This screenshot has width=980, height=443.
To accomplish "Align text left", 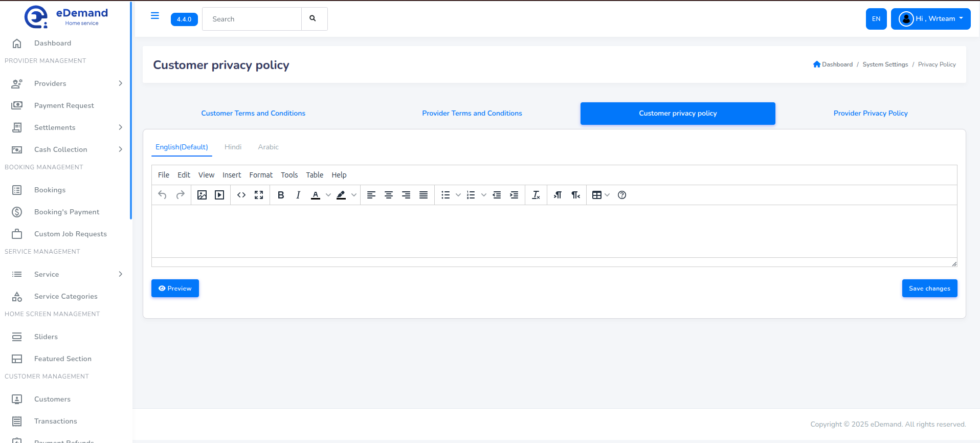I will 371,195.
